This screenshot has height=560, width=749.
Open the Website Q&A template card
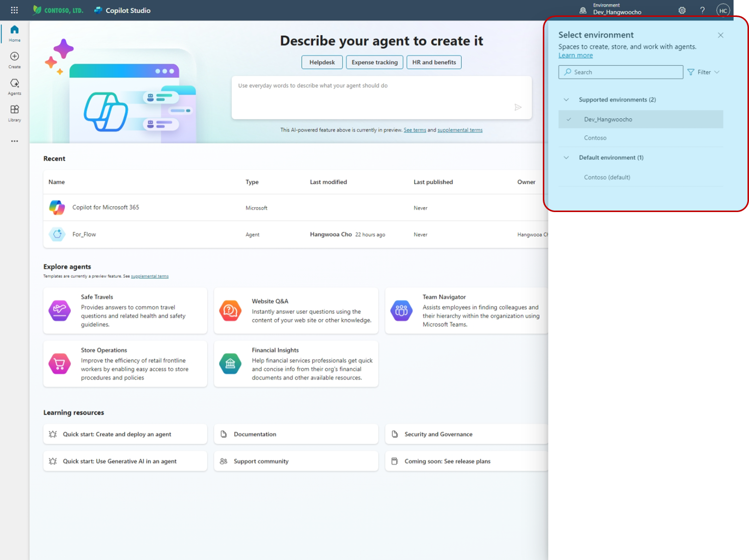(x=296, y=311)
